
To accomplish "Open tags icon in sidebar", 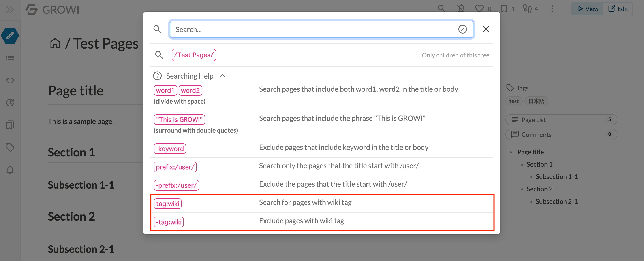I will click(10, 147).
